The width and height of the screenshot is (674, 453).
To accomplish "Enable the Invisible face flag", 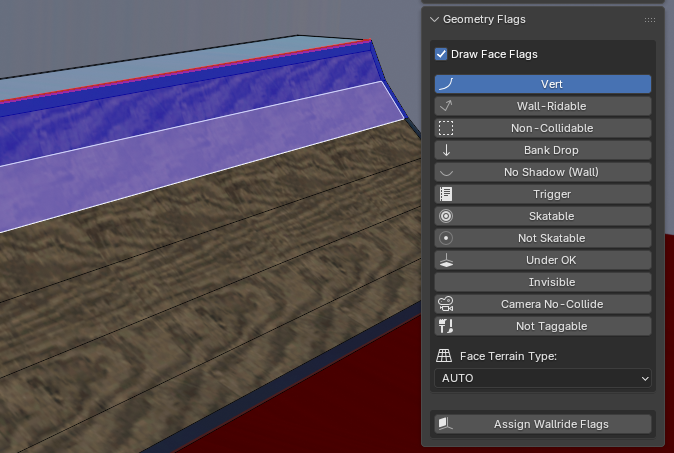I will (543, 282).
